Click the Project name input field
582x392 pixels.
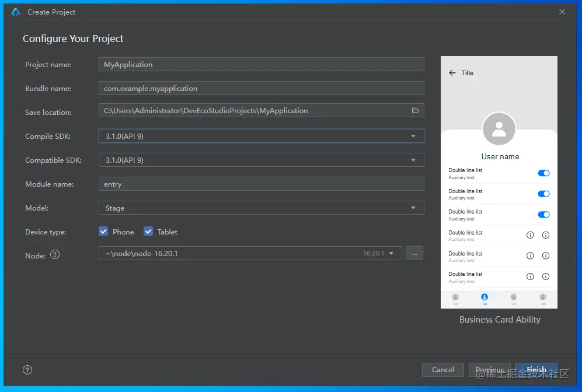click(x=262, y=64)
